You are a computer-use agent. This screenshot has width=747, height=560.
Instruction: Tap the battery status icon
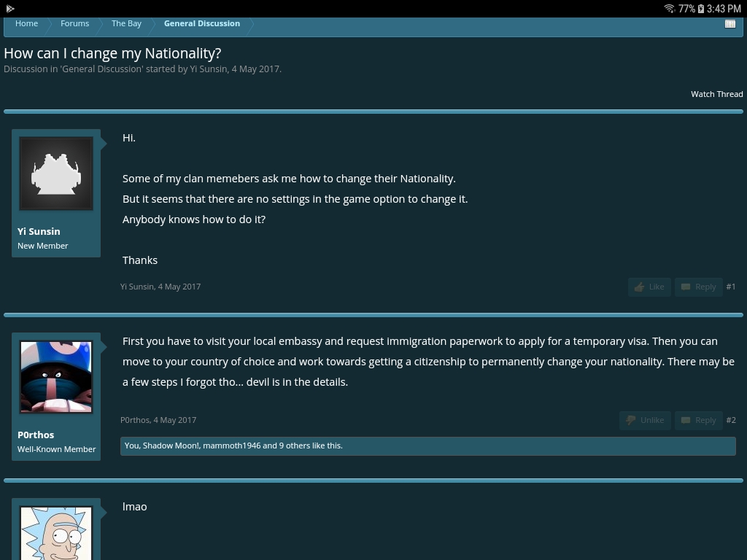pyautogui.click(x=701, y=9)
